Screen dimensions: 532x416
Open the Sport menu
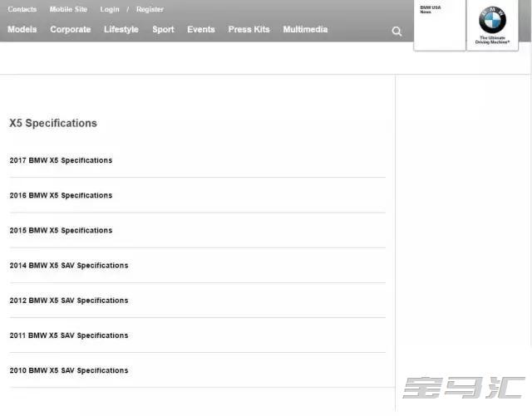click(x=163, y=30)
